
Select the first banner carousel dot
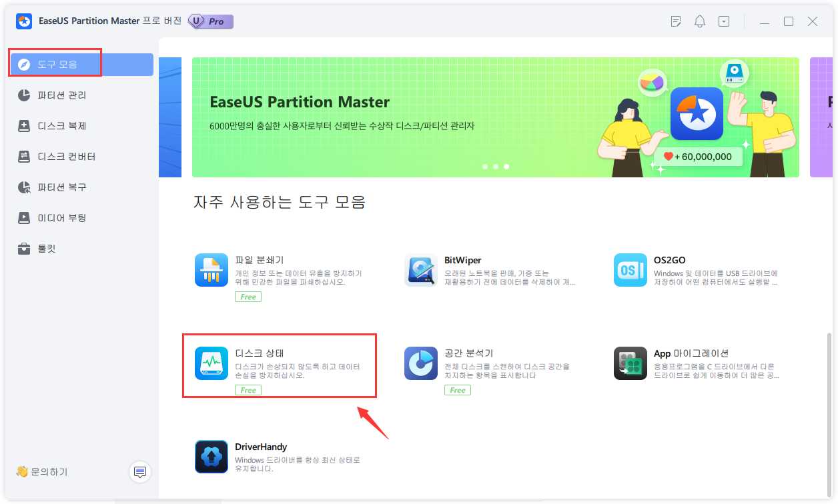pos(485,167)
